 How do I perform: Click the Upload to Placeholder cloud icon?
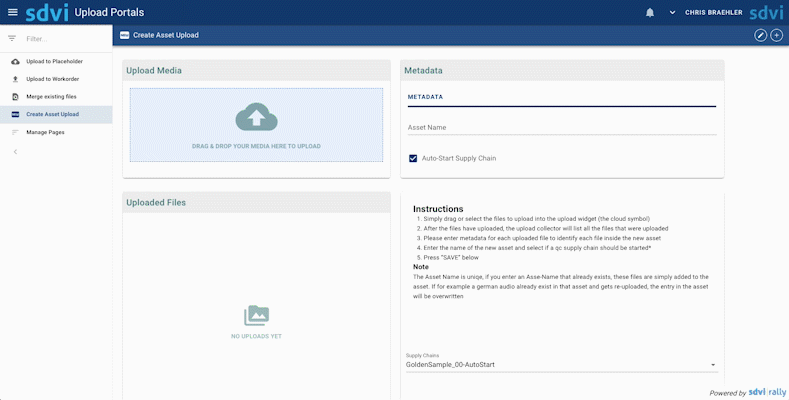tap(15, 61)
